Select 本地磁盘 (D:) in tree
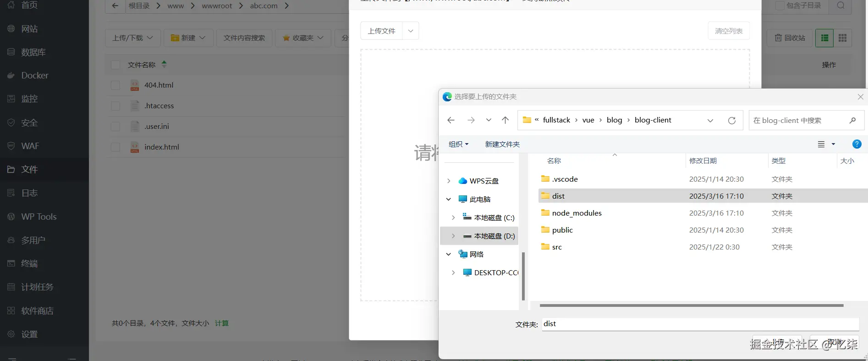Screen dimensions: 868x361 pos(479,236)
